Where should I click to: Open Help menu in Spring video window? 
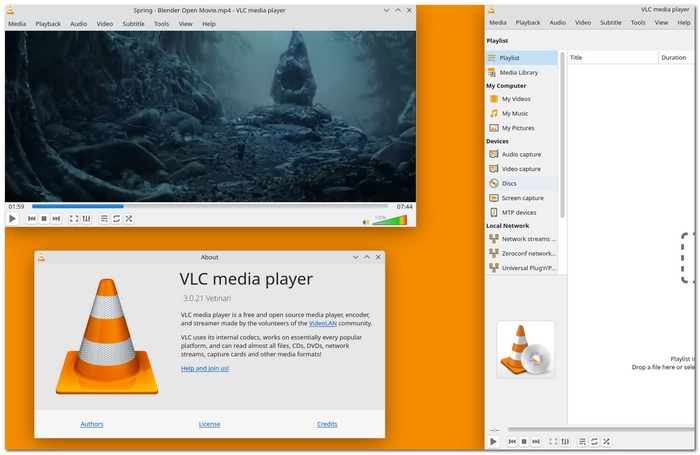click(x=208, y=24)
